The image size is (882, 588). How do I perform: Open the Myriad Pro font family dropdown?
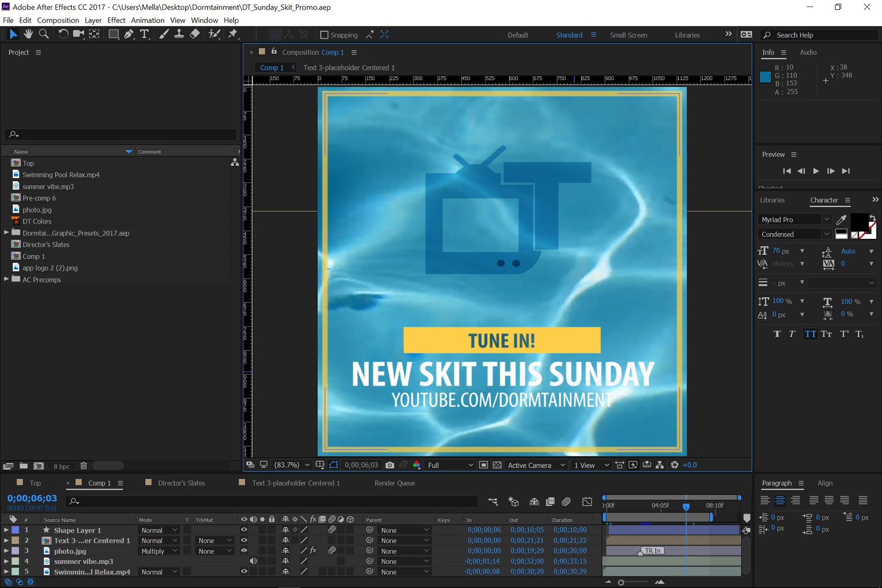pos(795,220)
